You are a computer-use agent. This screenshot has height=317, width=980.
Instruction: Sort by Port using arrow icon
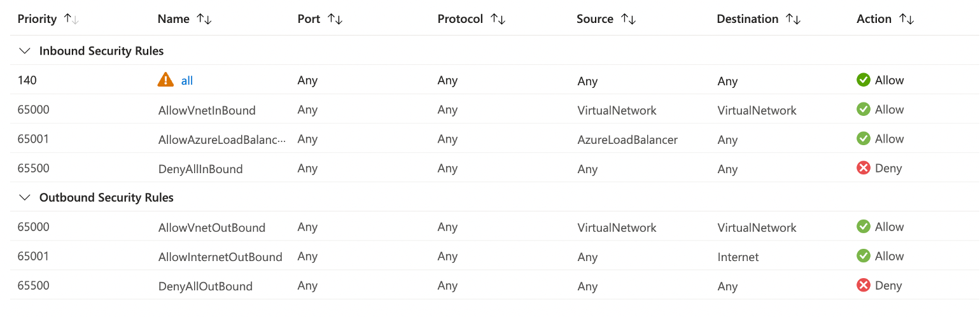335,19
